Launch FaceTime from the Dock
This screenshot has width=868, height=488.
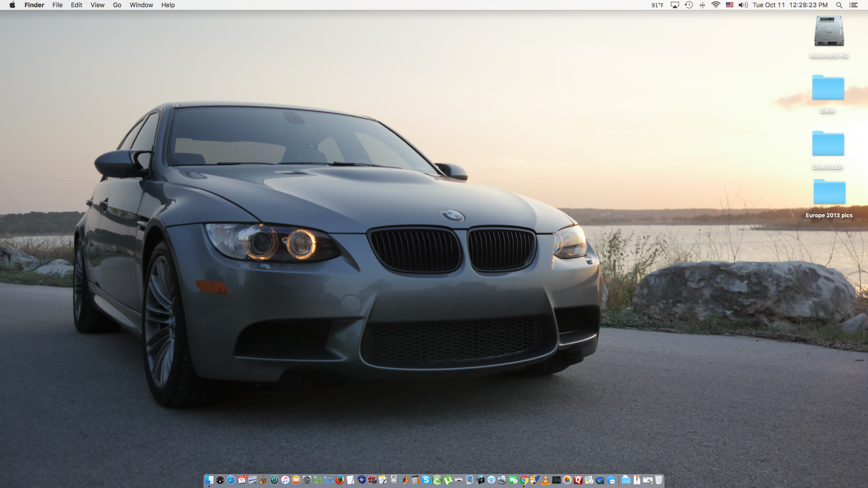click(513, 480)
